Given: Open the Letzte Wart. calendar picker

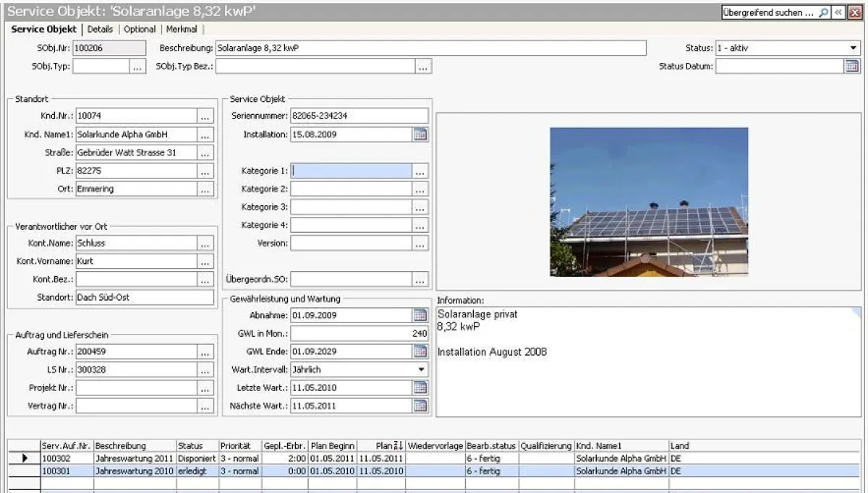Looking at the screenshot, I should click(x=421, y=387).
